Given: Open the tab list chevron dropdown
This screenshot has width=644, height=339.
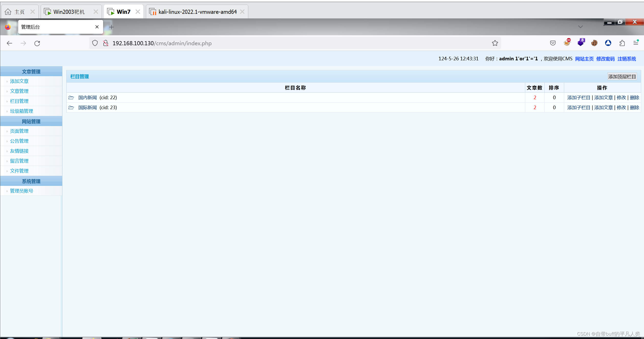Looking at the screenshot, I should [580, 27].
